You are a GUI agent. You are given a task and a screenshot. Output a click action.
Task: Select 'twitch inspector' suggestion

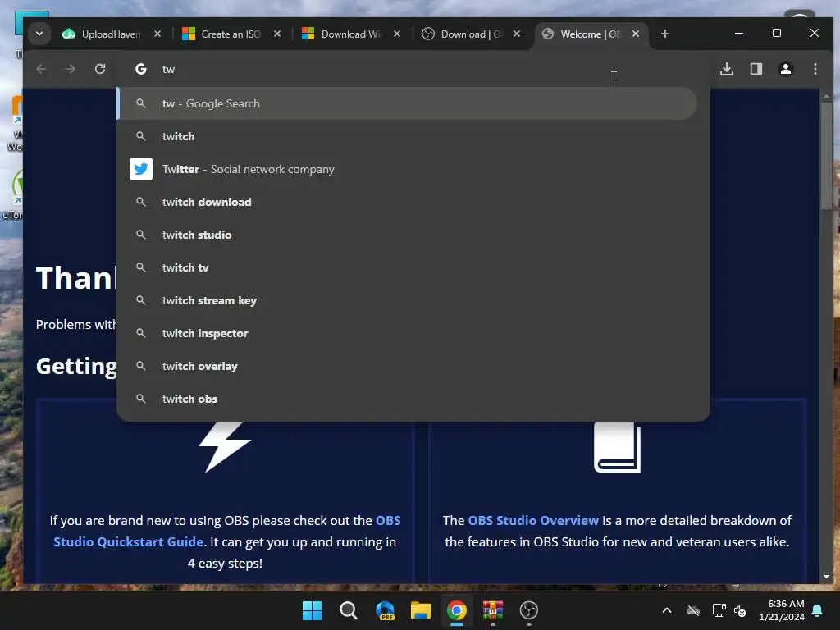point(413,333)
